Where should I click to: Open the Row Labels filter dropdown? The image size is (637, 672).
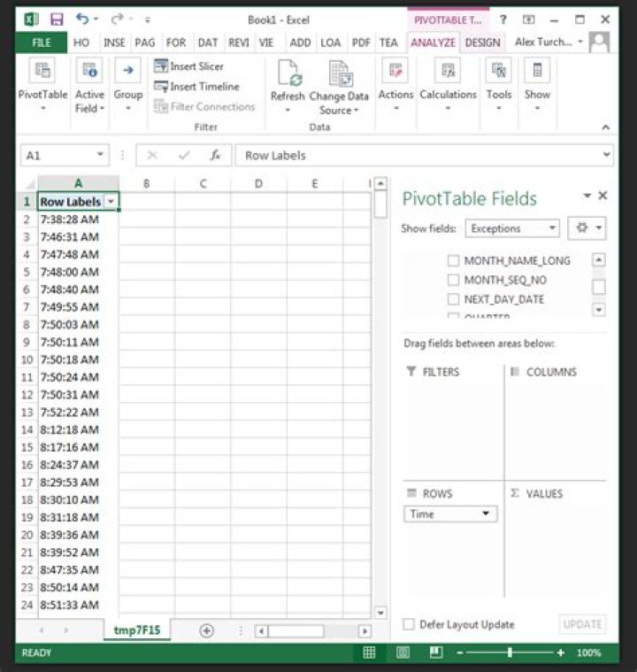pyautogui.click(x=111, y=202)
